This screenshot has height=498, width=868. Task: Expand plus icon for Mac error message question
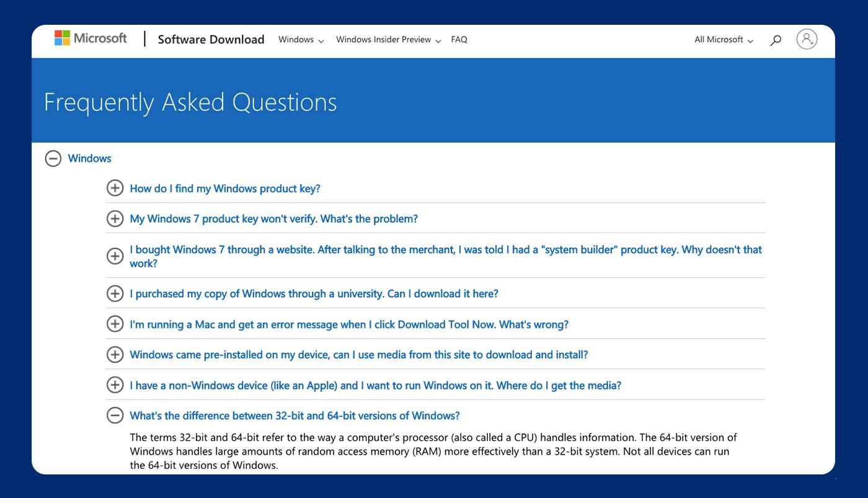click(x=115, y=324)
